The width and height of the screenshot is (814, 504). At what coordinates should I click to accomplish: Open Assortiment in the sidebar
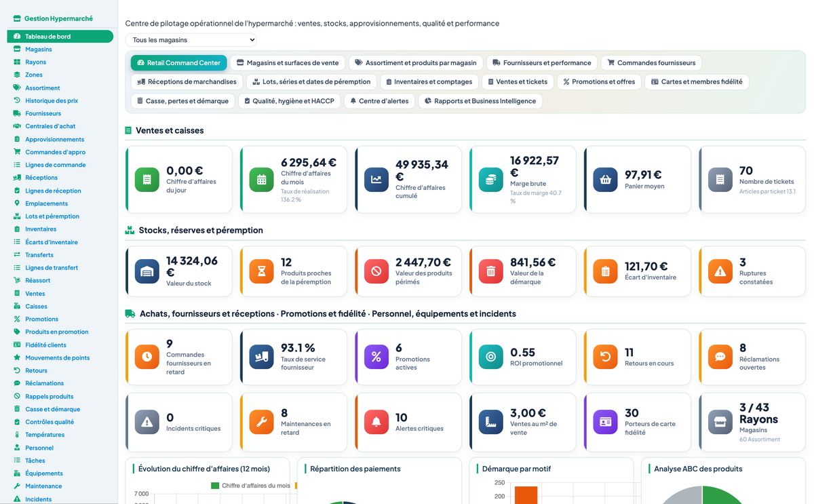click(x=60, y=88)
